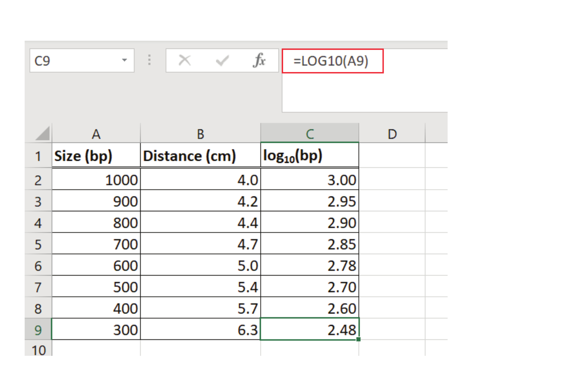Select row 1 header

tap(38, 156)
